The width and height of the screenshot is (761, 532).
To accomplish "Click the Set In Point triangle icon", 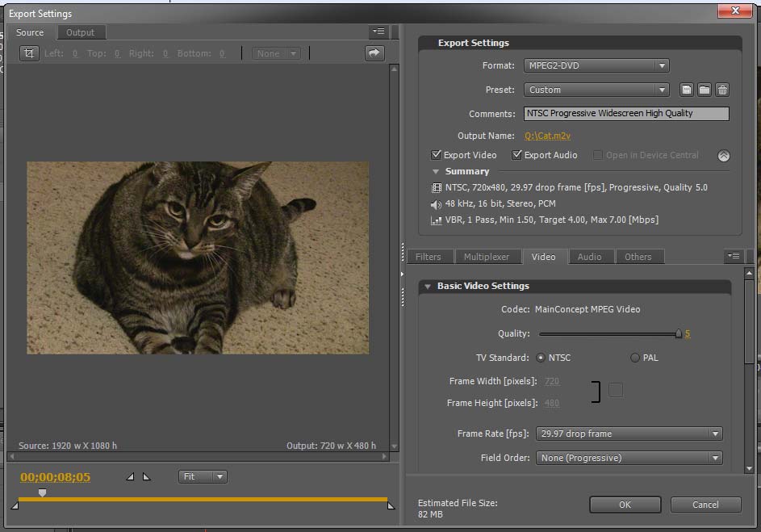I will [131, 477].
